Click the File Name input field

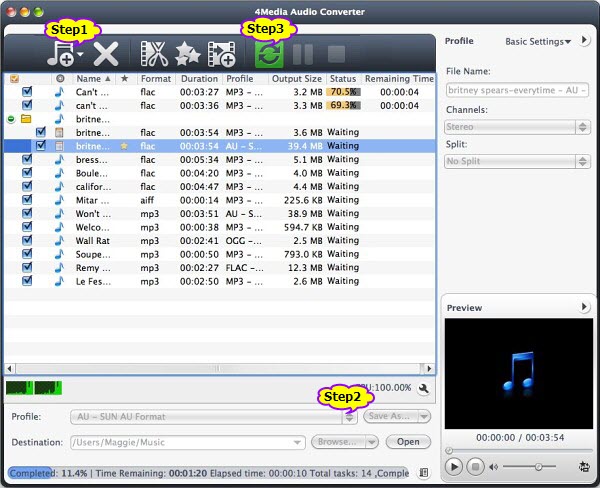coord(517,90)
